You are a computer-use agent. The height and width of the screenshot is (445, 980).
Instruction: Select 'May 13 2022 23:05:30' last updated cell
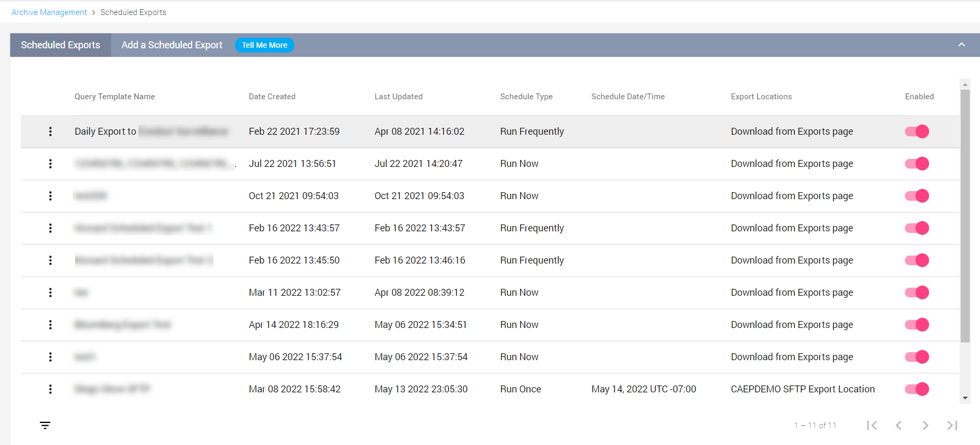(421, 389)
